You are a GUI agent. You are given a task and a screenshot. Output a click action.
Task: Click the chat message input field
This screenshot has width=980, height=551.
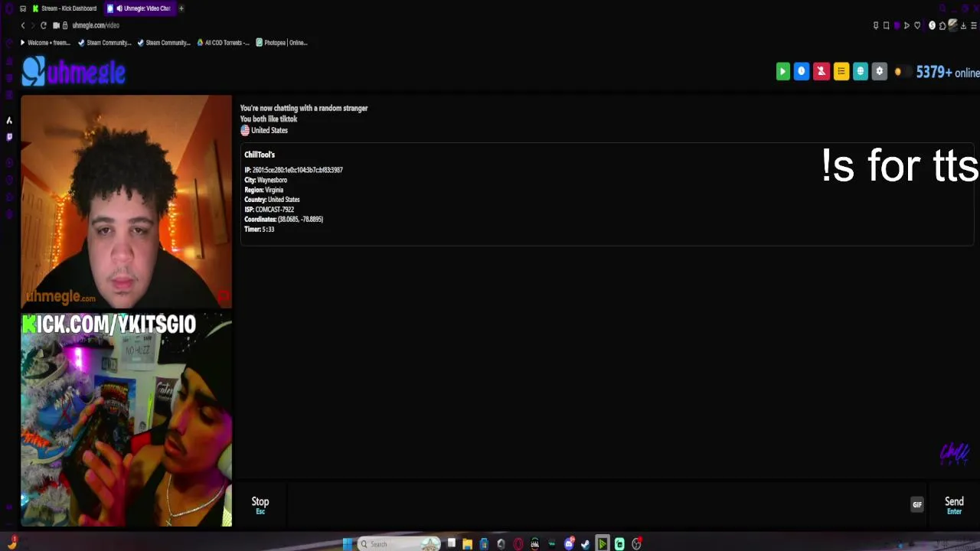click(x=597, y=504)
